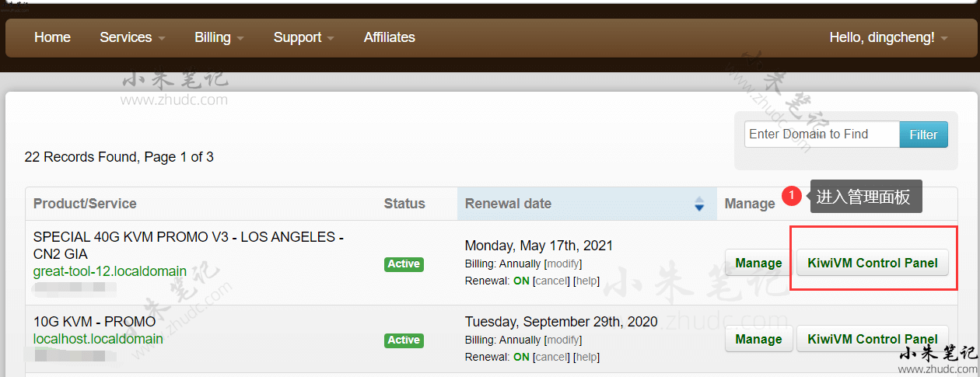Sort by the Product/Service column header
This screenshot has width=980, height=377.
click(x=85, y=204)
